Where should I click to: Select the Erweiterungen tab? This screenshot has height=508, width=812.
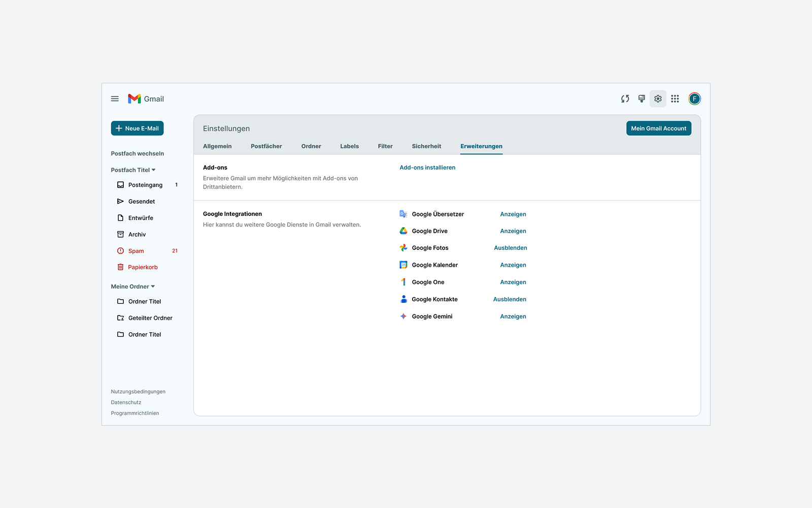(x=481, y=146)
